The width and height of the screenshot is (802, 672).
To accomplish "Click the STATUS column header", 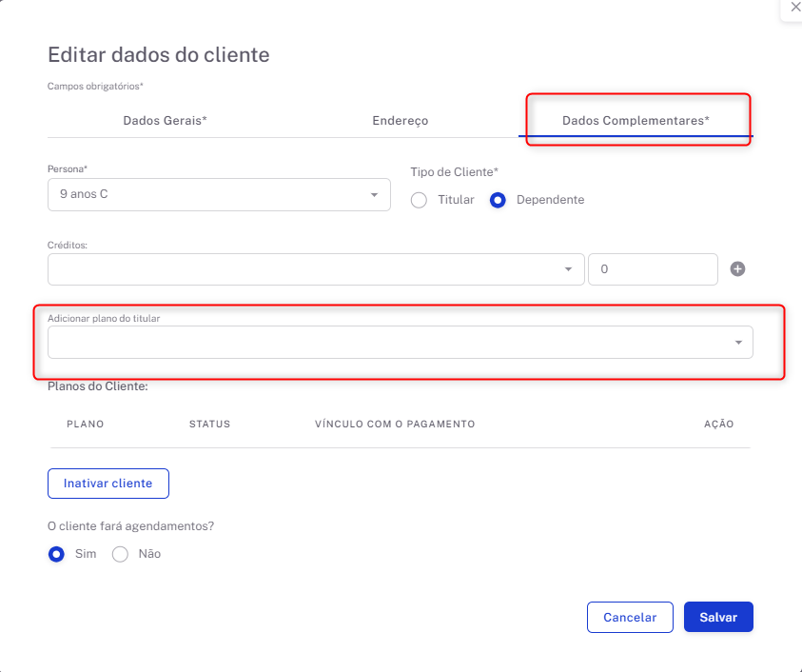I will (209, 425).
